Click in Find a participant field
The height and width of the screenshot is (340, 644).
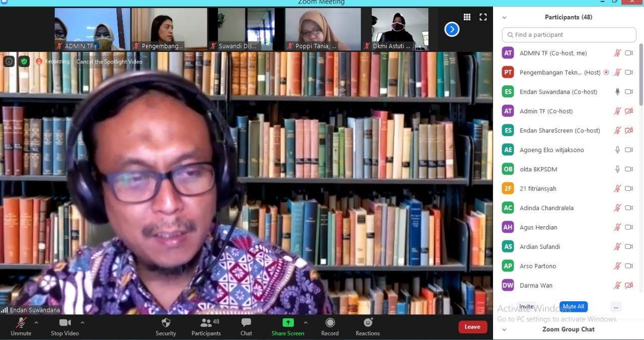click(x=569, y=35)
